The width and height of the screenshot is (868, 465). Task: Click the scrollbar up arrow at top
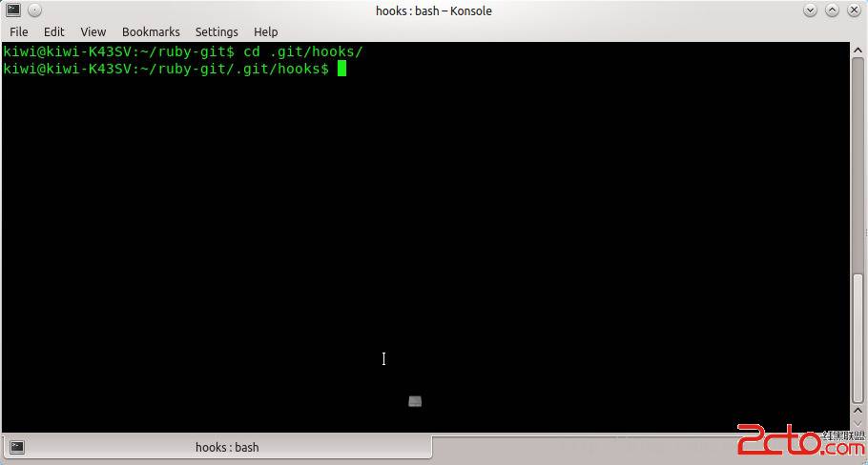(858, 50)
